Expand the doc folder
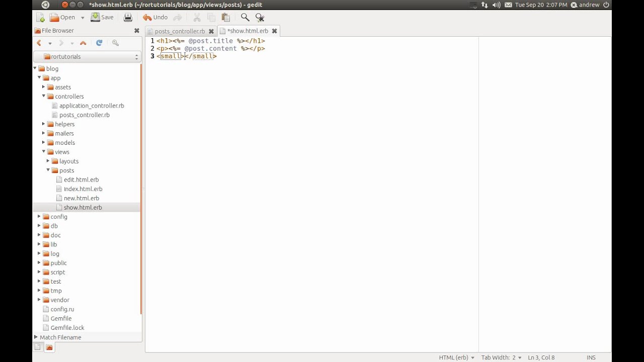 (x=39, y=235)
